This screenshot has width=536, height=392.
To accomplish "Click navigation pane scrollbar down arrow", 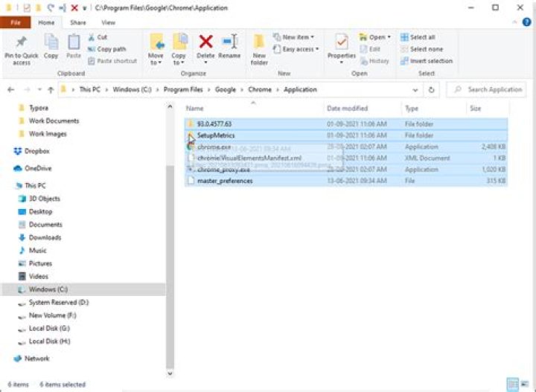I will [x=170, y=373].
